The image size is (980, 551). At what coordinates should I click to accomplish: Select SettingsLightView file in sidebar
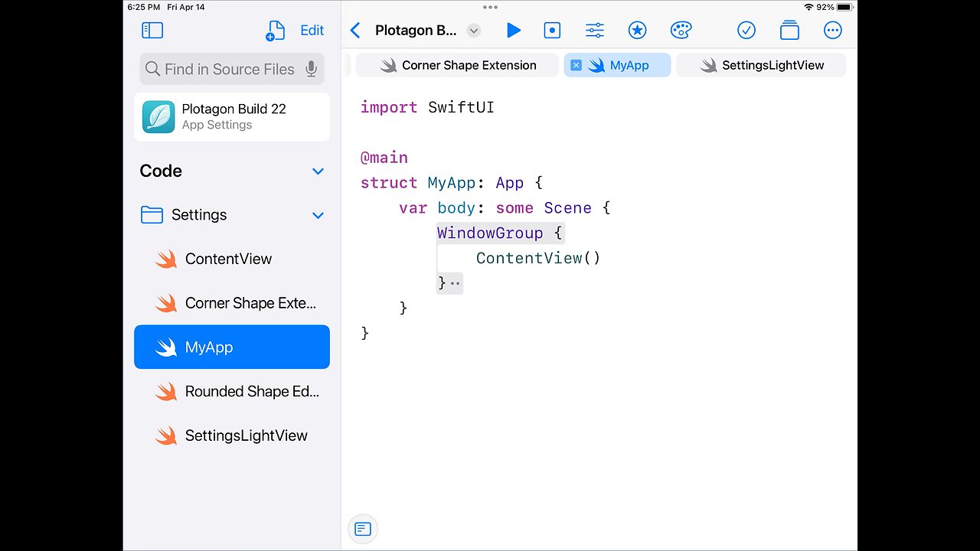(246, 435)
